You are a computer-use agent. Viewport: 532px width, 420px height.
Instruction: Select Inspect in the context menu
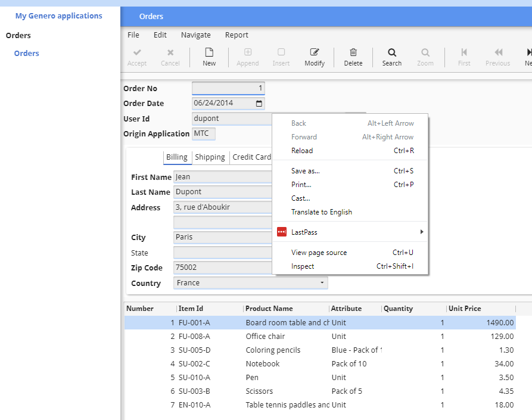(303, 266)
